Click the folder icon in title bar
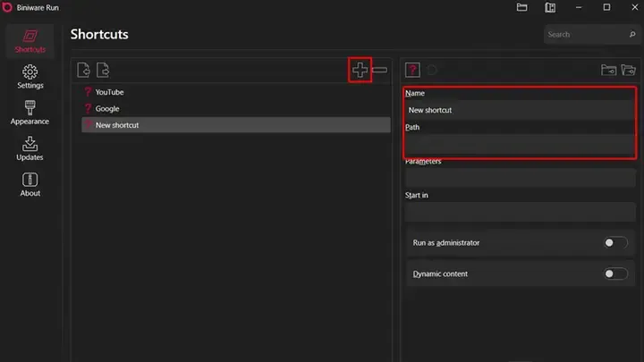644x362 pixels. click(522, 8)
